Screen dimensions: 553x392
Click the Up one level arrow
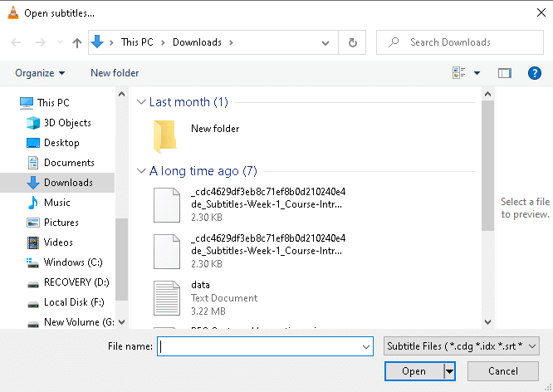click(x=77, y=42)
